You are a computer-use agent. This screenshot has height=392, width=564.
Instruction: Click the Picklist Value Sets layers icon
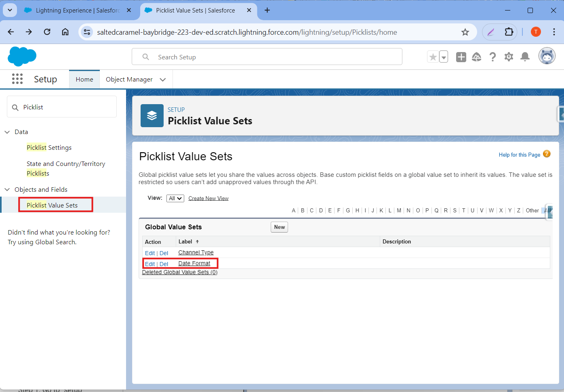coord(152,115)
